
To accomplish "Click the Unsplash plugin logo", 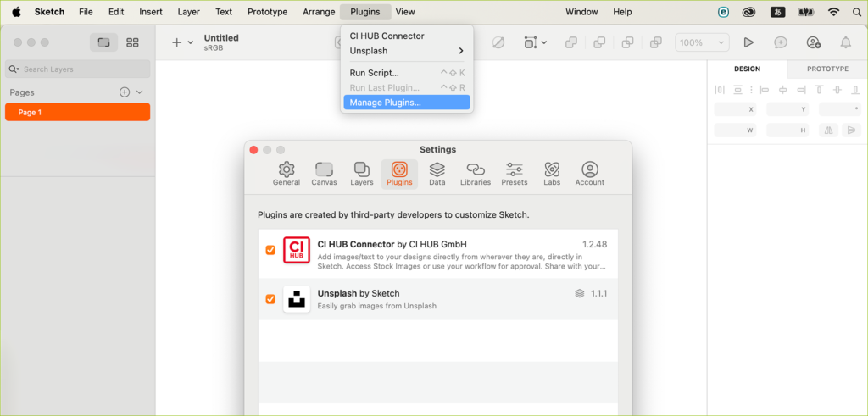I will click(296, 299).
